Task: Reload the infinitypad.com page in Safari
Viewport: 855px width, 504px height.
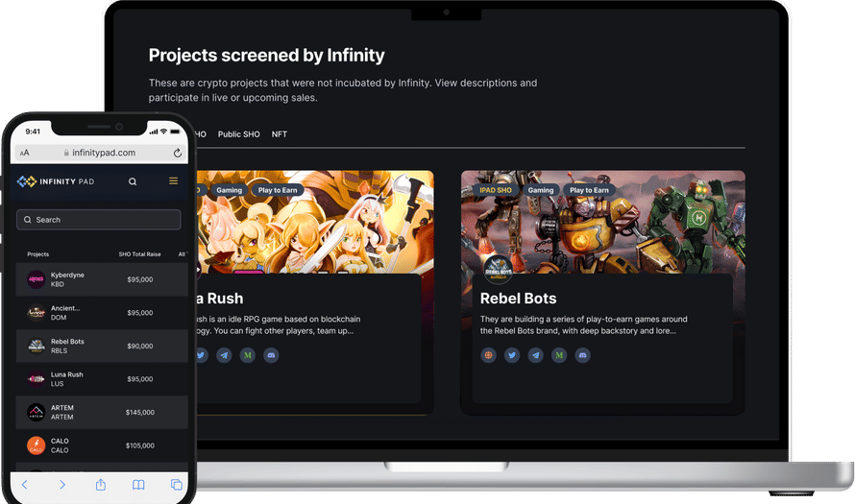Action: [x=177, y=153]
